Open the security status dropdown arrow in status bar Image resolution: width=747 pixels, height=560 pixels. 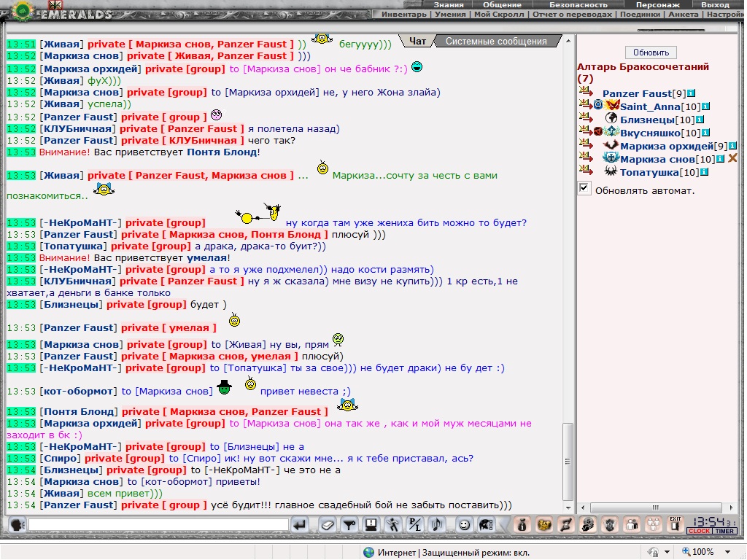(x=667, y=552)
